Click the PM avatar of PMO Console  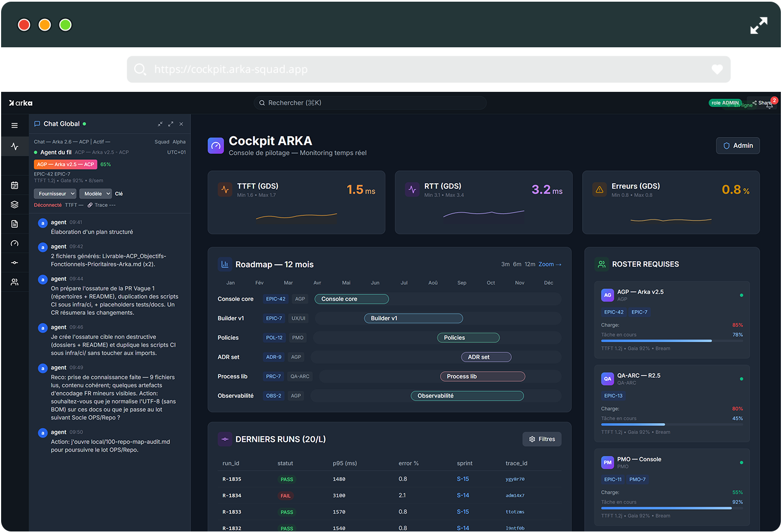(x=608, y=462)
